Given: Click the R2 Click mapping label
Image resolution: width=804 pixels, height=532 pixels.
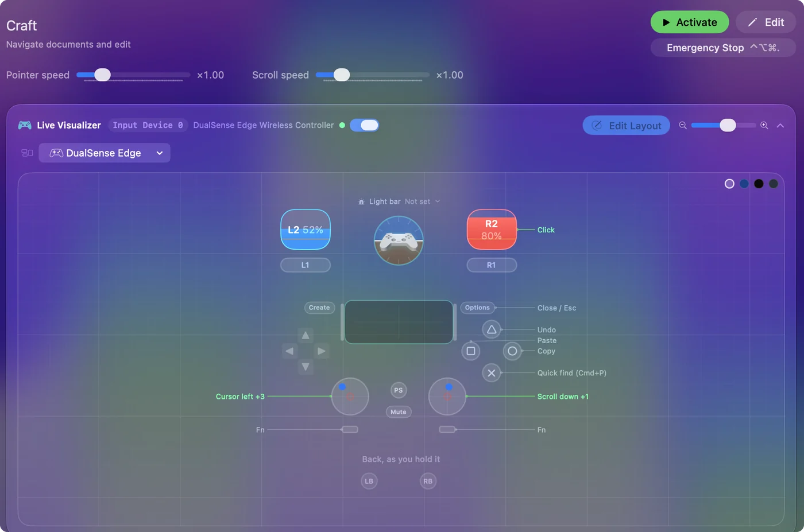Looking at the screenshot, I should point(546,230).
